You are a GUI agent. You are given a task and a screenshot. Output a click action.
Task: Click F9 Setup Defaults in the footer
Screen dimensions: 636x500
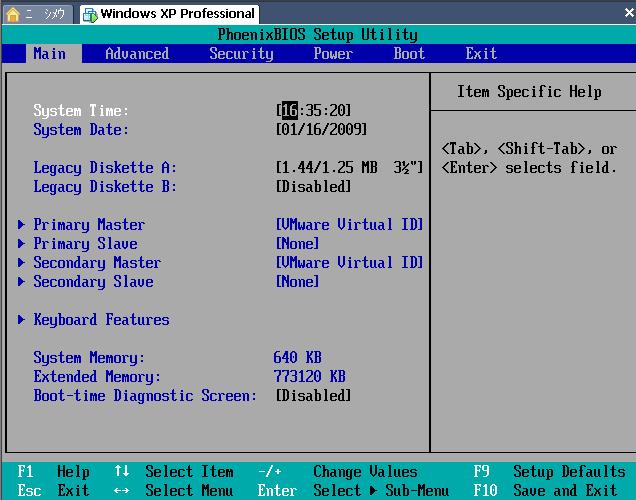point(550,472)
